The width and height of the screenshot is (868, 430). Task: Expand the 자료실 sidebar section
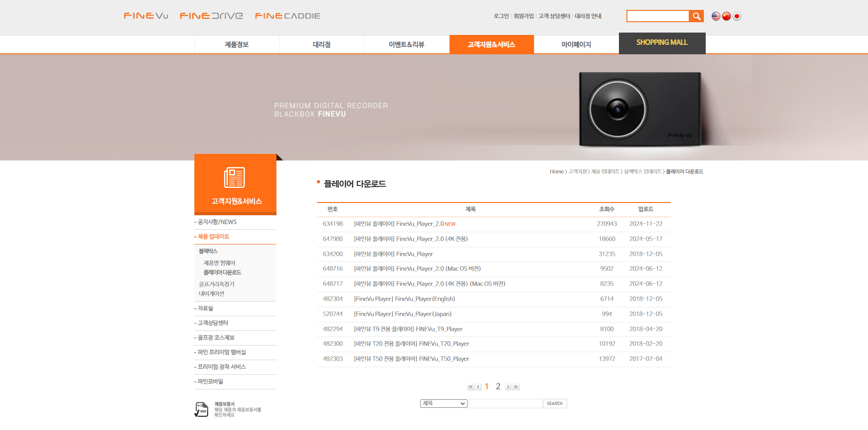[205, 309]
